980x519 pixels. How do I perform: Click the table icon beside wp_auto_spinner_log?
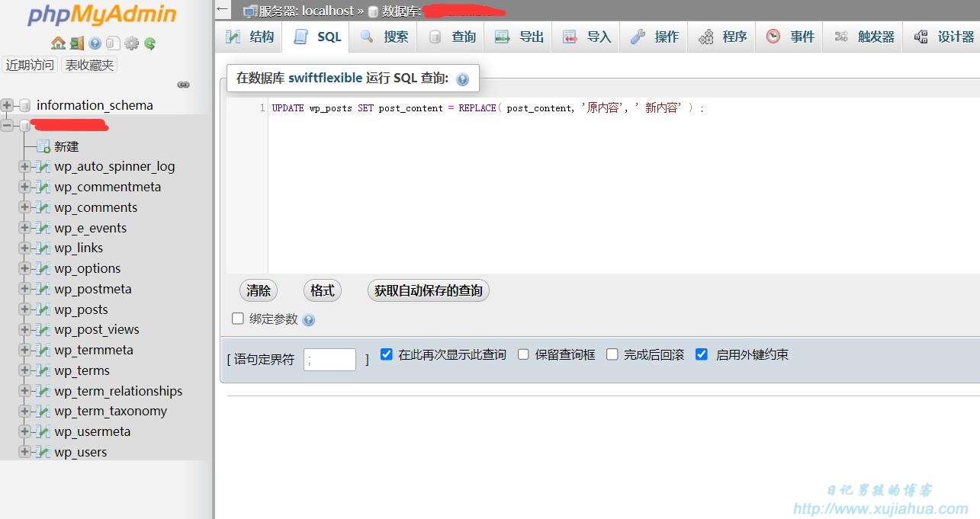[x=43, y=166]
